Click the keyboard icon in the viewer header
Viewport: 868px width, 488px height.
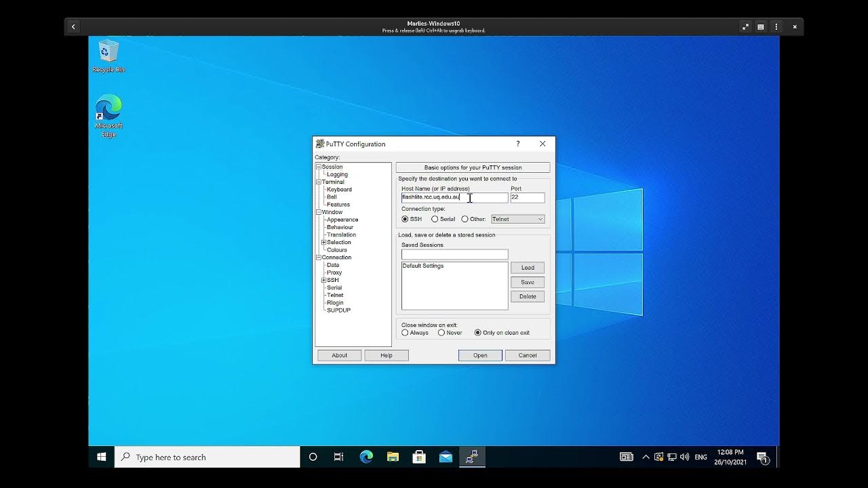point(761,27)
